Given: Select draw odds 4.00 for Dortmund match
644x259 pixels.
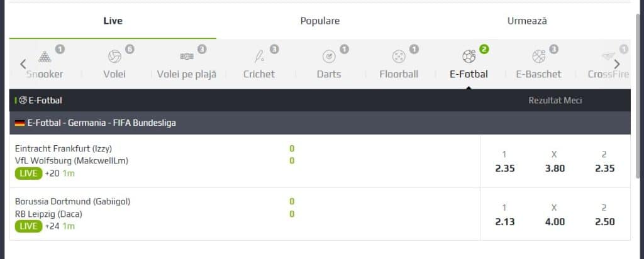Looking at the screenshot, I should [555, 215].
